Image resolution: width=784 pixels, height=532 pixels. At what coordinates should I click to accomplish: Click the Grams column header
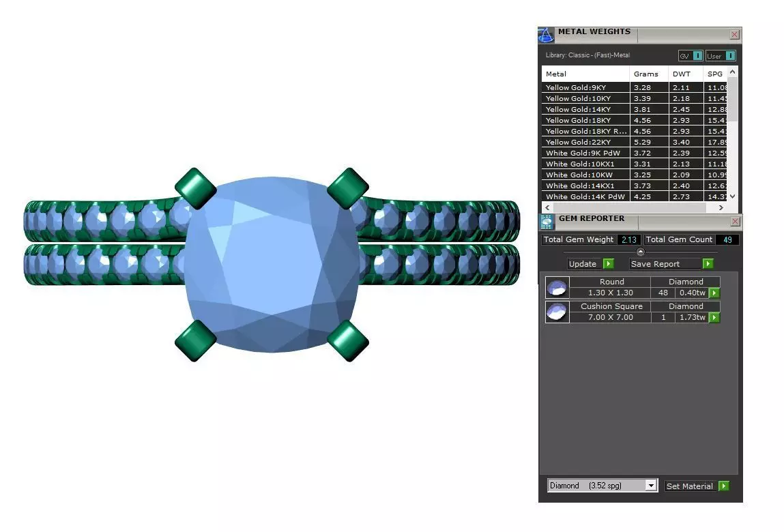pyautogui.click(x=649, y=74)
